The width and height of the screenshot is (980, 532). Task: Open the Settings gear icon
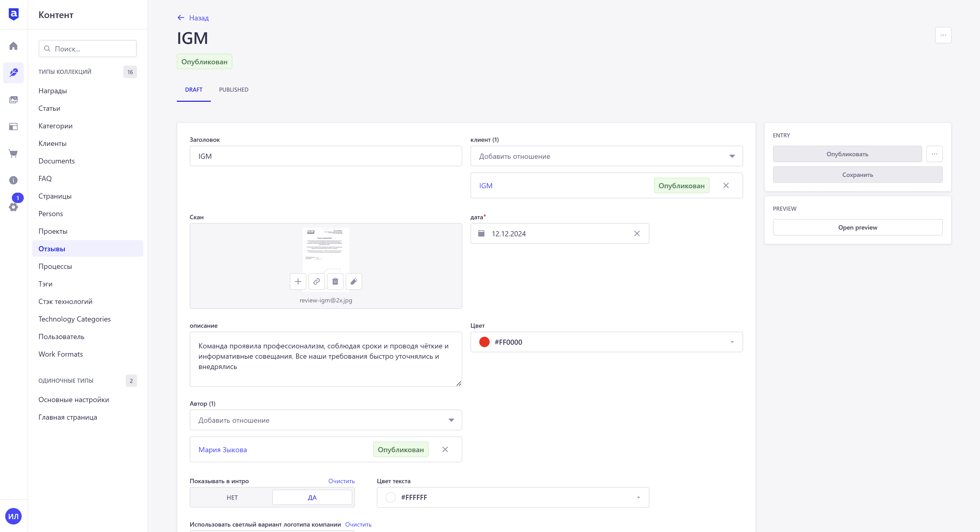tap(13, 207)
